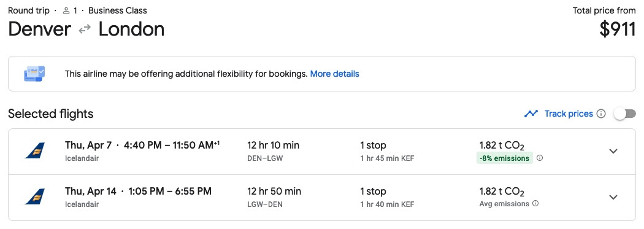This screenshot has height=229, width=644.
Task: Enable the Track prices toggle switch
Action: pyautogui.click(x=625, y=114)
